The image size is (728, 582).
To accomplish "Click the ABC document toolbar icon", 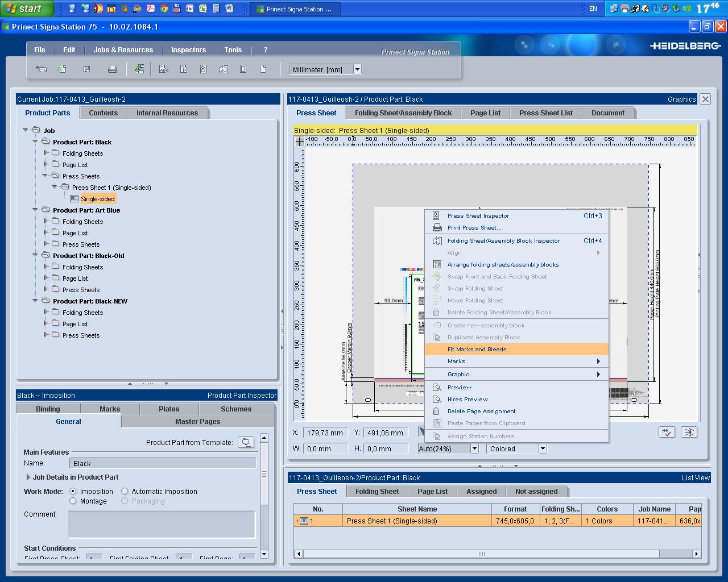I will pyautogui.click(x=164, y=69).
